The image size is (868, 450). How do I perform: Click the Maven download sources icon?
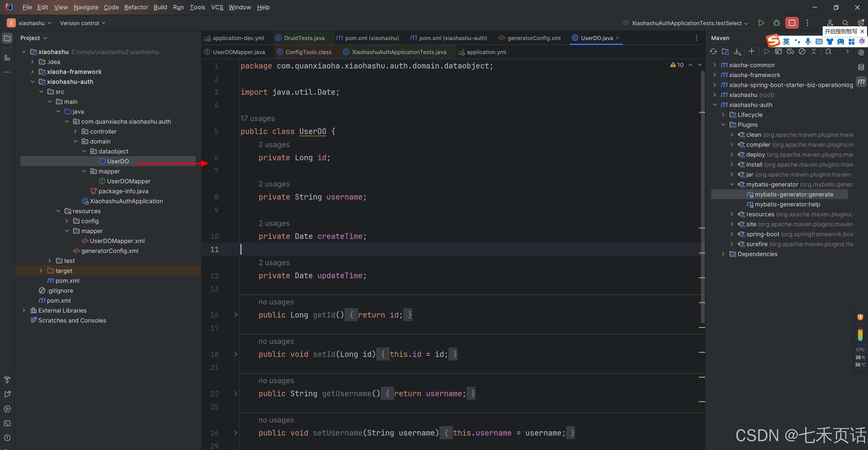[737, 52]
